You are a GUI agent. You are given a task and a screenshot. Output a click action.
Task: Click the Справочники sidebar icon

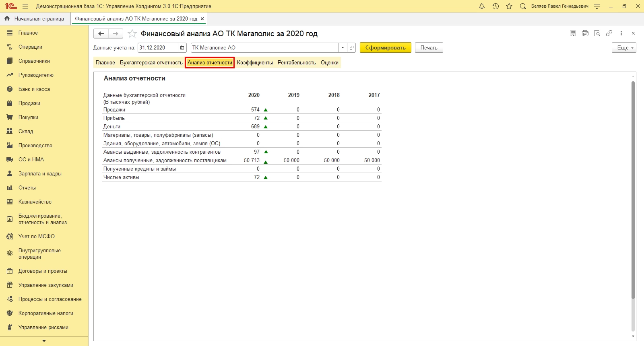[10, 61]
